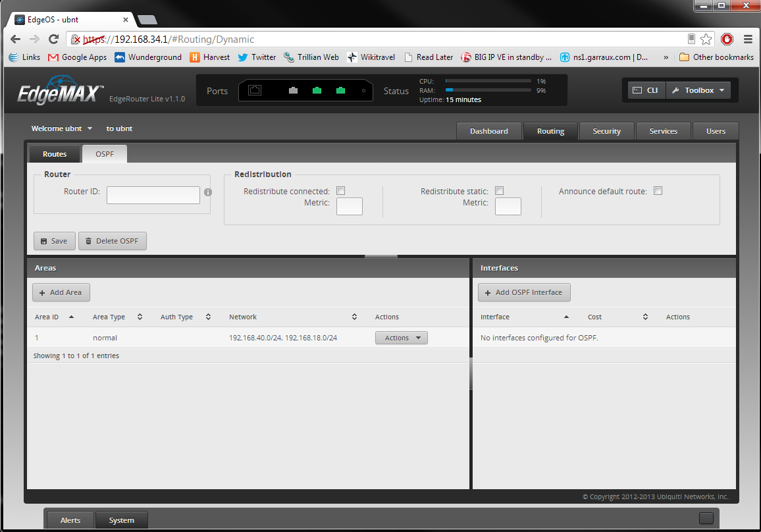The height and width of the screenshot is (532, 761).
Task: Go to the Security tab
Action: (606, 131)
